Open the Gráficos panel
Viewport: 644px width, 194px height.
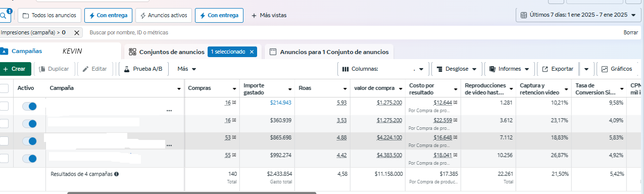[617, 69]
